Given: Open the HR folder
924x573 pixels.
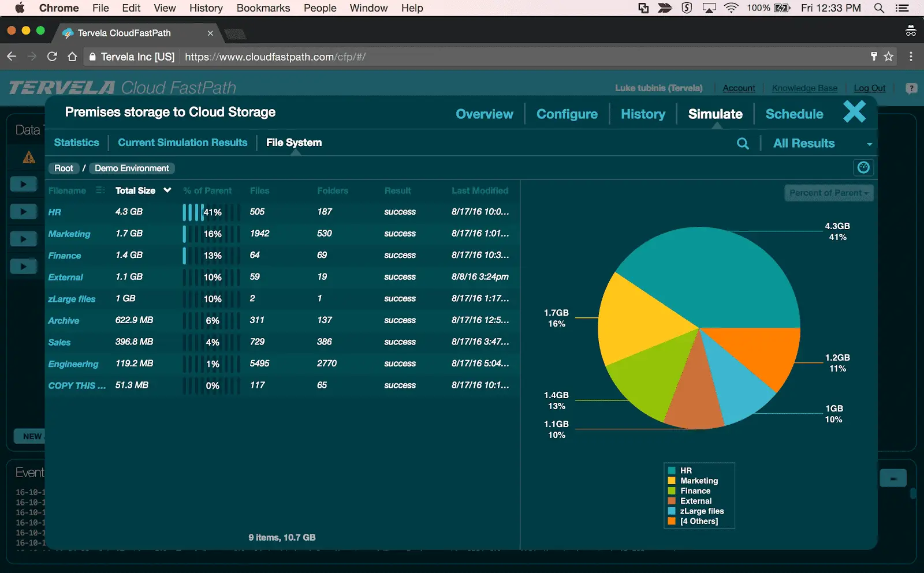Looking at the screenshot, I should [x=55, y=212].
